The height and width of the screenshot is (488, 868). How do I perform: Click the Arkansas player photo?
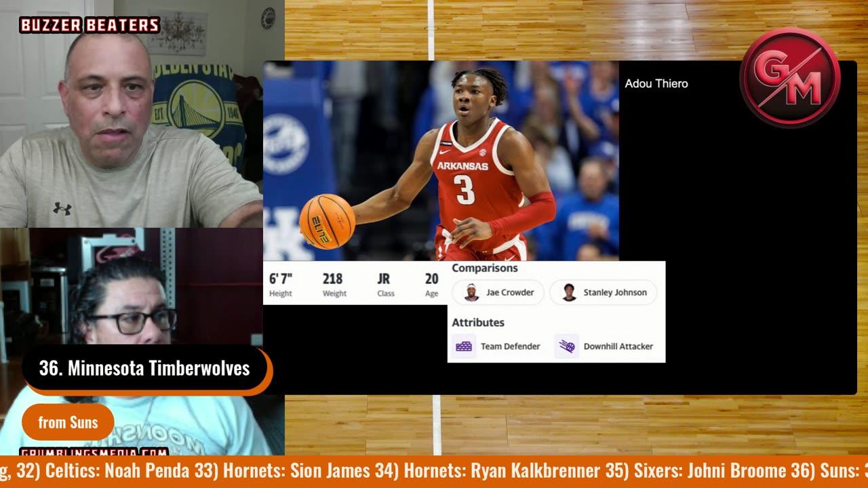441,161
